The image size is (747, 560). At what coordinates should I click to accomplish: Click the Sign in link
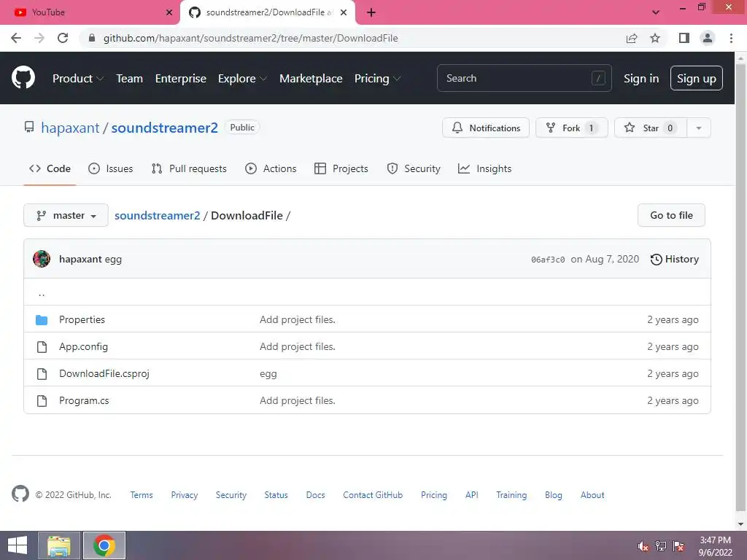coord(641,79)
